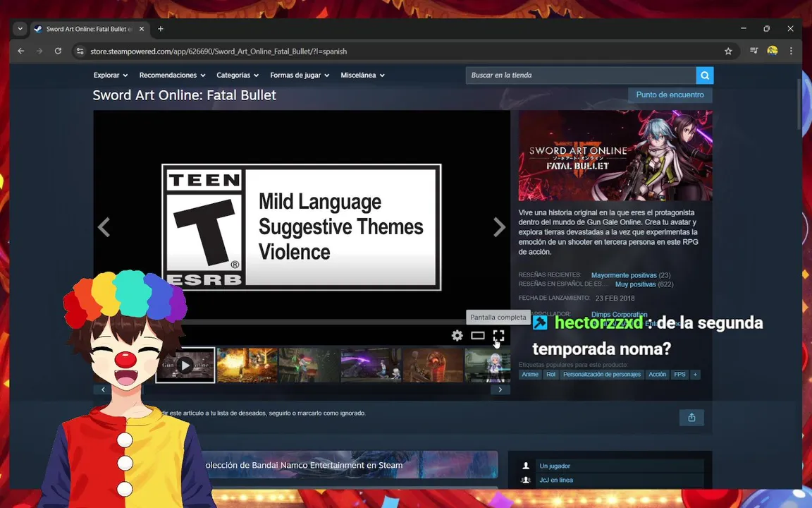Image resolution: width=812 pixels, height=508 pixels.
Task: Open the Chrome three-dot menu
Action: click(x=791, y=51)
